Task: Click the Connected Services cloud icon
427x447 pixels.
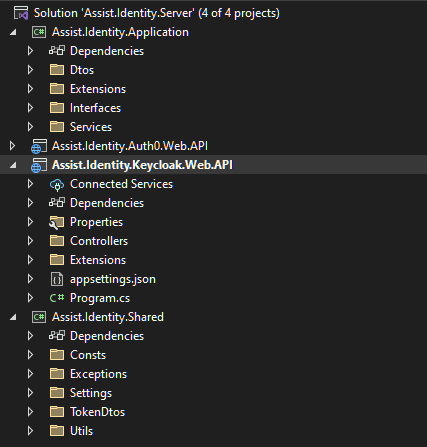Action: [x=57, y=184]
